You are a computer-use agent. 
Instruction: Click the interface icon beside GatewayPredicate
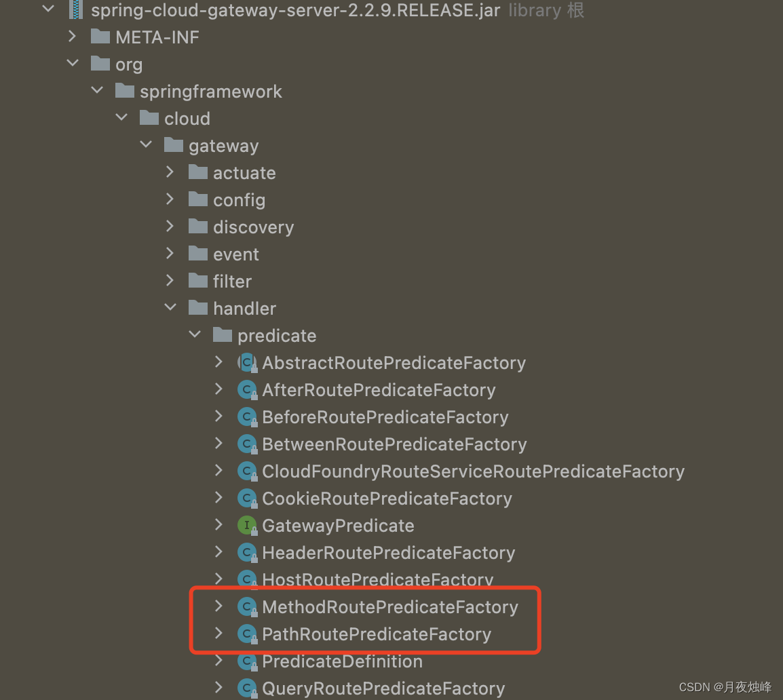pyautogui.click(x=247, y=525)
